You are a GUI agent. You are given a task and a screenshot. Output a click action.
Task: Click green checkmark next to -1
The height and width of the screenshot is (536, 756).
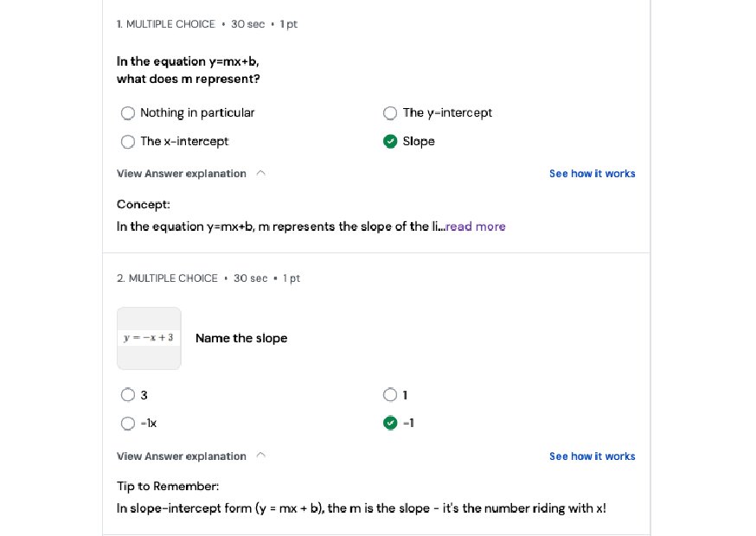pyautogui.click(x=390, y=424)
